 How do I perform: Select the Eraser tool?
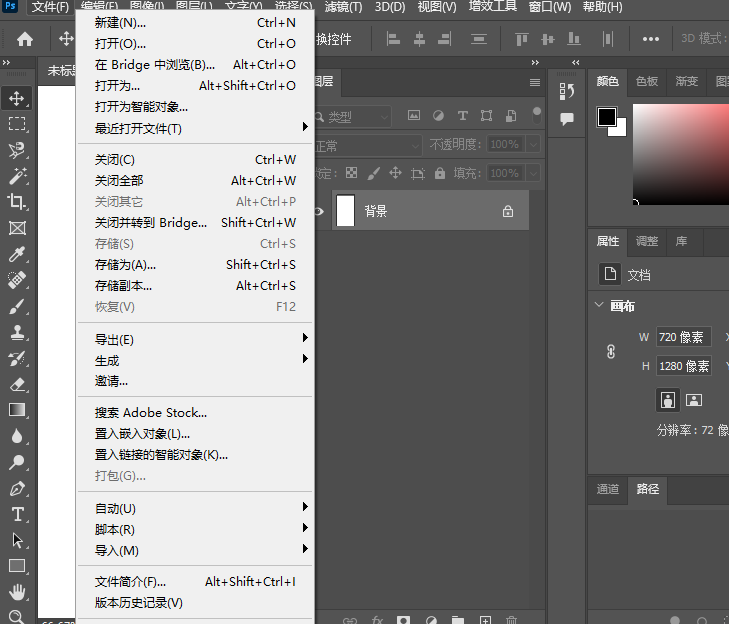(x=17, y=385)
